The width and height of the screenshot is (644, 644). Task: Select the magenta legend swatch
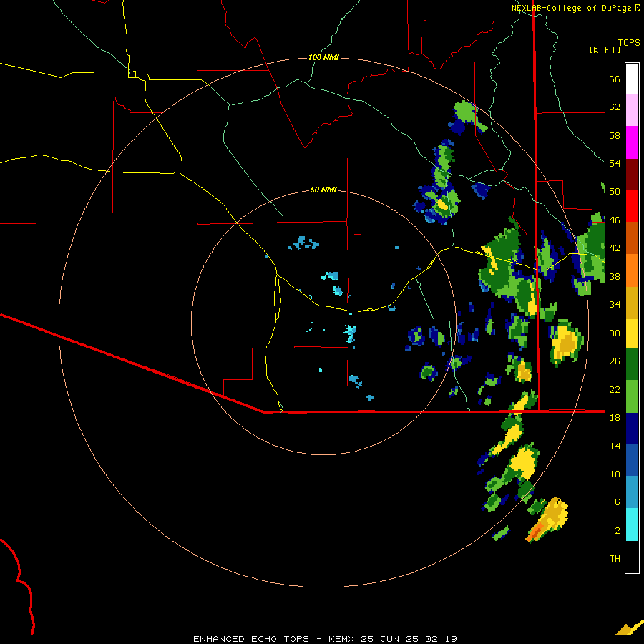click(x=632, y=142)
